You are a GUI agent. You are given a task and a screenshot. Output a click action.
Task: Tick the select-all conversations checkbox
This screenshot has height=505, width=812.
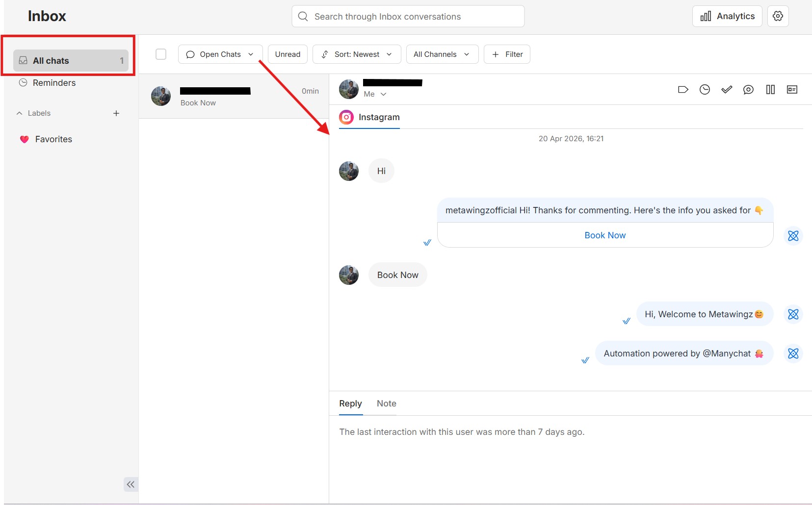(161, 54)
